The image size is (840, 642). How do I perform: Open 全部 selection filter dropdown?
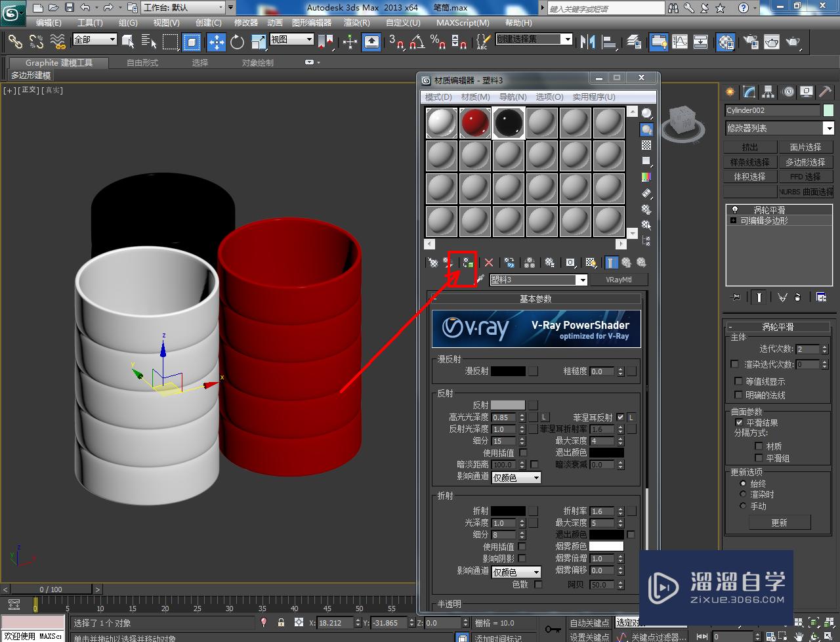coord(94,39)
